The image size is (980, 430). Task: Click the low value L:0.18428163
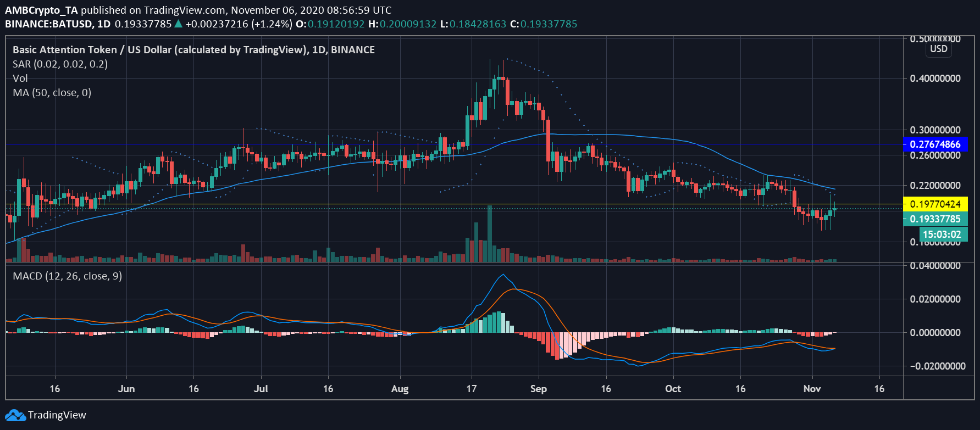click(x=473, y=24)
